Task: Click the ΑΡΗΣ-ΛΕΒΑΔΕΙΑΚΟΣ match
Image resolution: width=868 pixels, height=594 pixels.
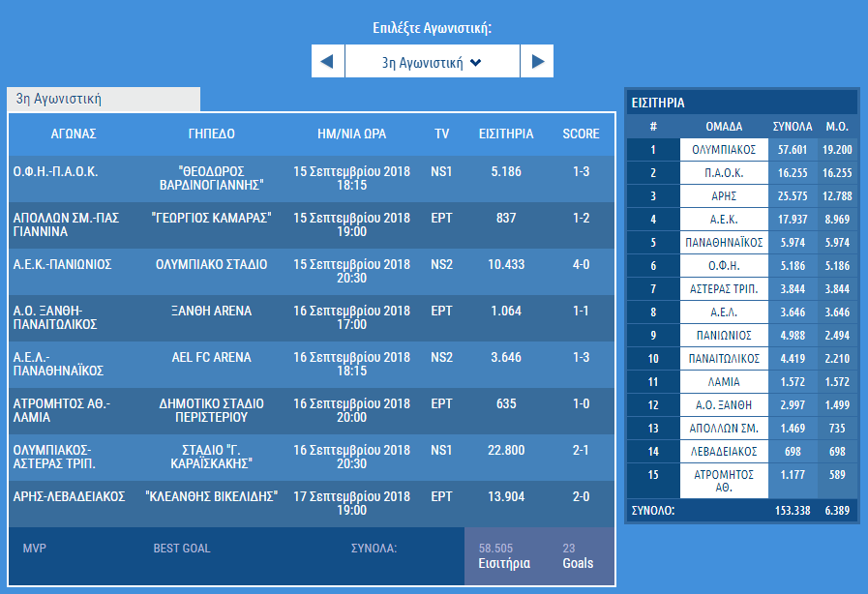Action: pos(69,496)
